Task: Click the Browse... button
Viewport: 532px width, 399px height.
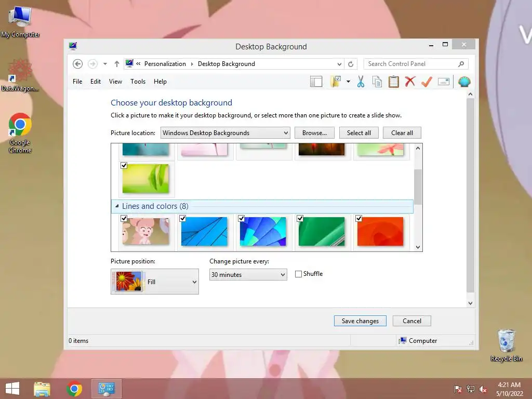Action: 314,133
